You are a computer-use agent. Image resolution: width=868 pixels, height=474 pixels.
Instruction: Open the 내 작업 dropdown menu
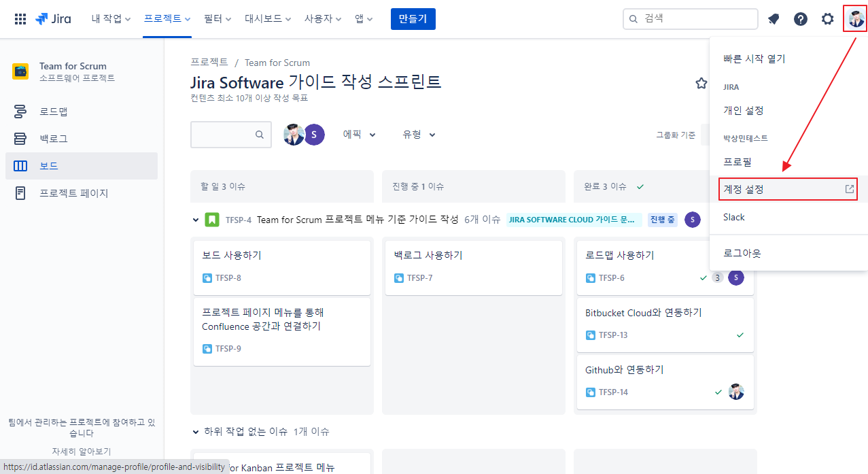pos(111,19)
